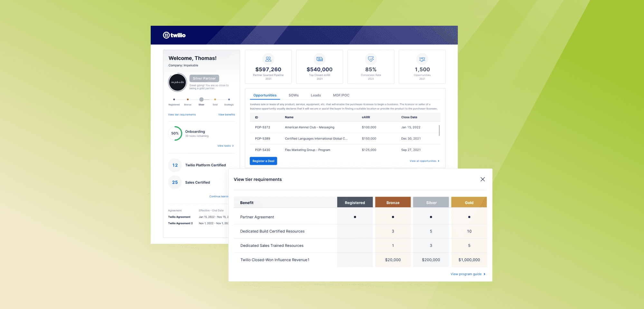Open the Continue learning link

tap(219, 196)
